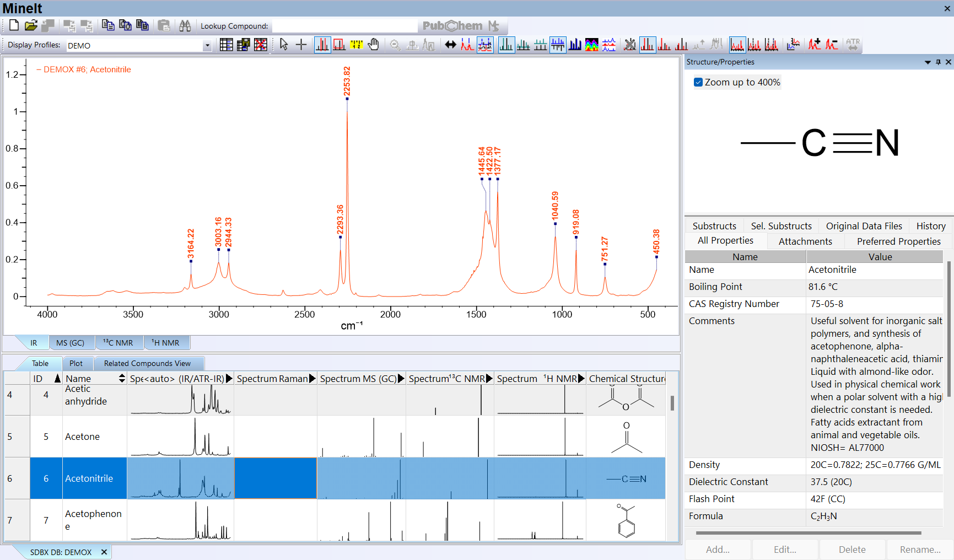Click the horizontal double-arrow icon

point(450,45)
